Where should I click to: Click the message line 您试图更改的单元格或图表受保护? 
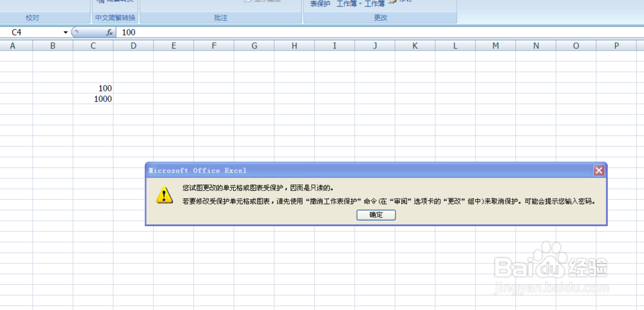click(258, 188)
